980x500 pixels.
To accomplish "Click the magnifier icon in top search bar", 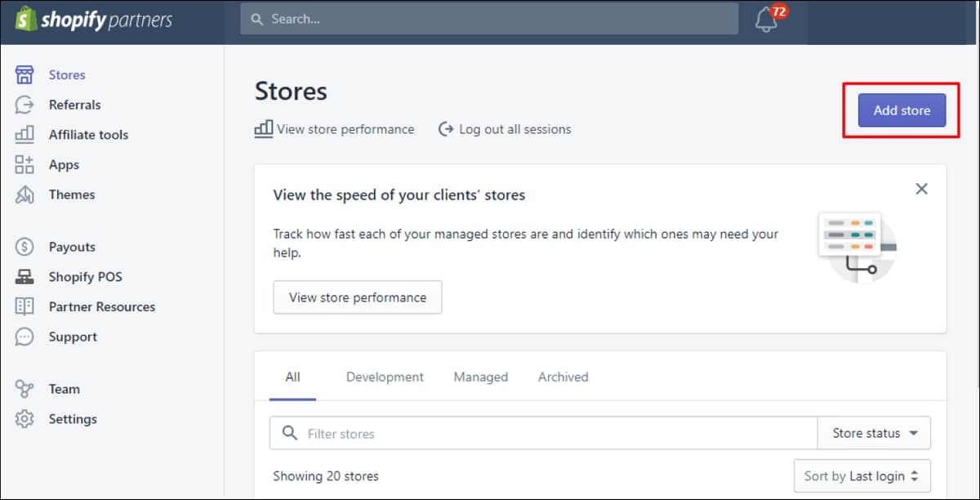I will click(257, 19).
